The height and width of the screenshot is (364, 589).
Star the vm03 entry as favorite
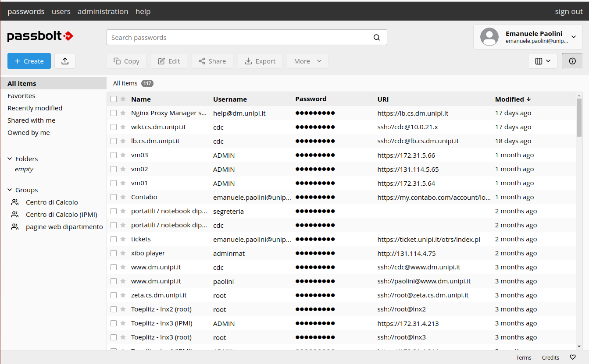(123, 155)
